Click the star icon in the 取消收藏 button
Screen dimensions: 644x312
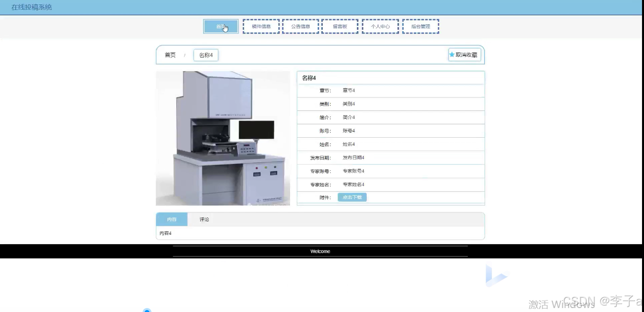tap(451, 55)
